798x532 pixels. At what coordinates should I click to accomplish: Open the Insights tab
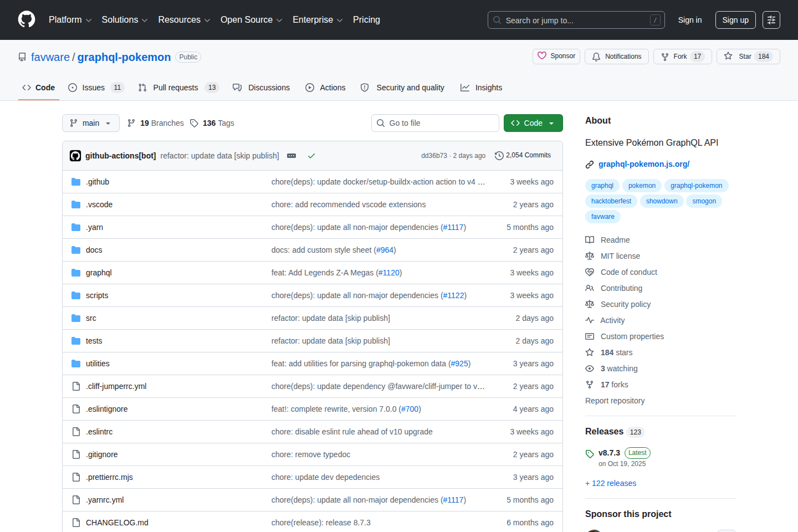pos(489,87)
